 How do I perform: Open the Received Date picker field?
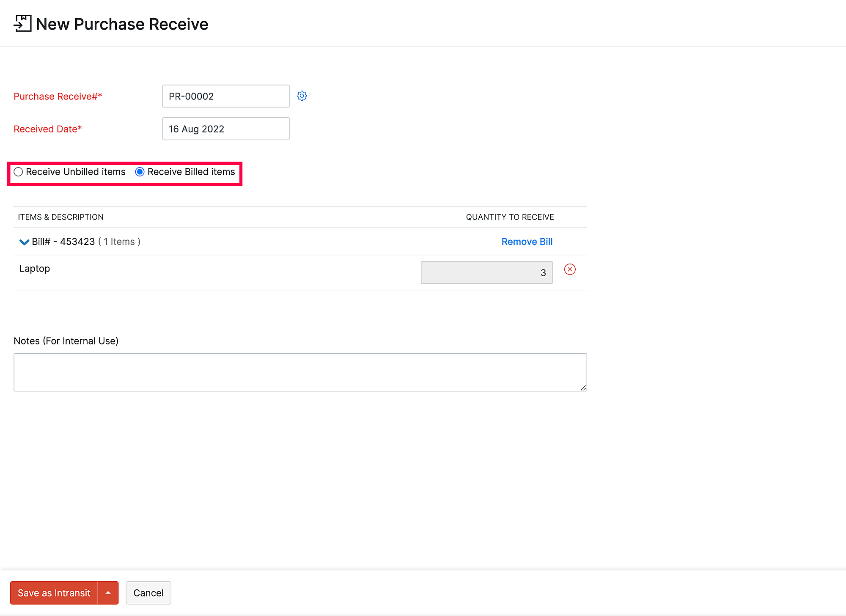pyautogui.click(x=225, y=129)
